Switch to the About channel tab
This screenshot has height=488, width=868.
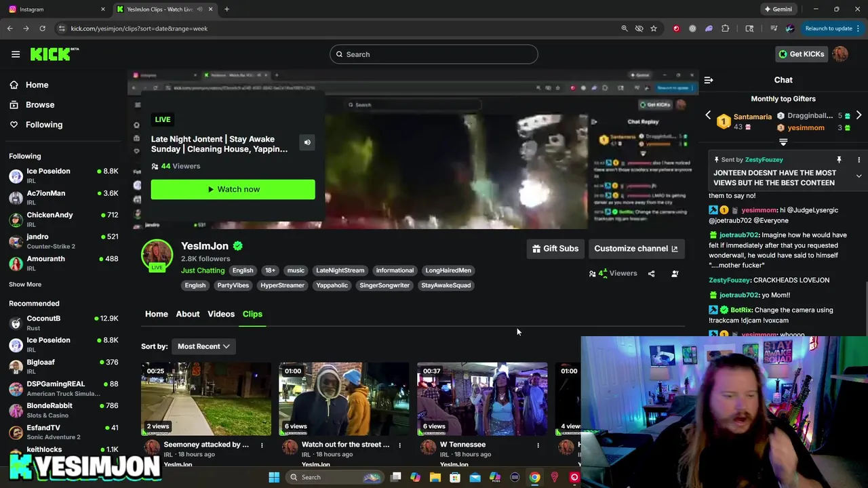coord(188,314)
